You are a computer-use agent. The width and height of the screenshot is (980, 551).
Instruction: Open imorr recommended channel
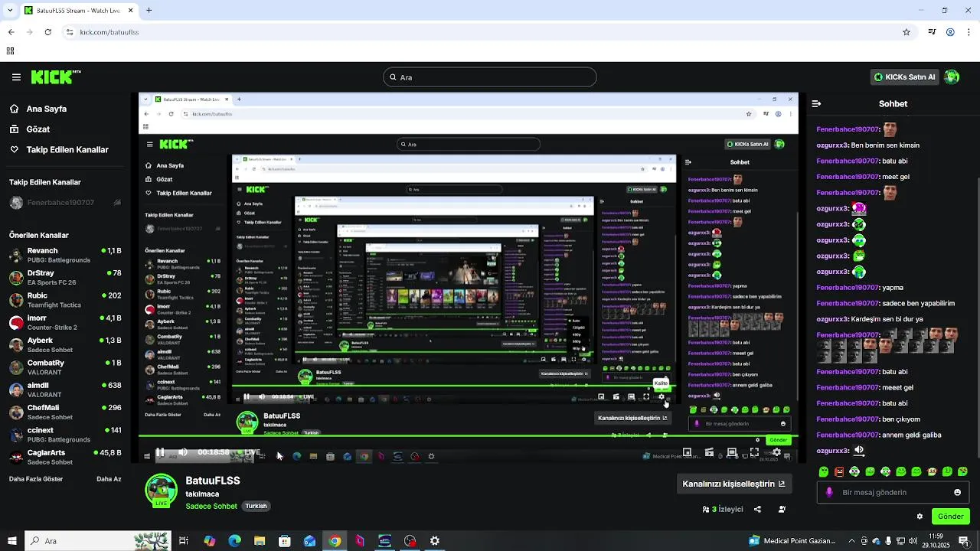click(x=65, y=322)
